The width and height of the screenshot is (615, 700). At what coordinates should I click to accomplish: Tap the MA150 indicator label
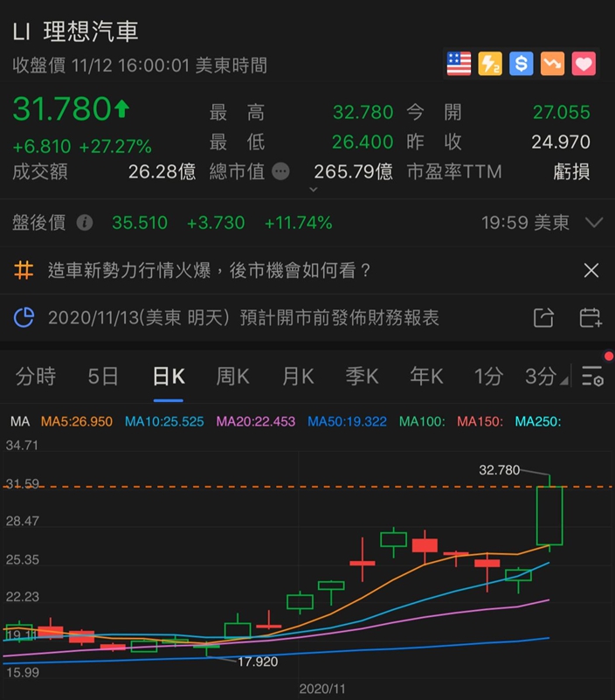pos(480,421)
